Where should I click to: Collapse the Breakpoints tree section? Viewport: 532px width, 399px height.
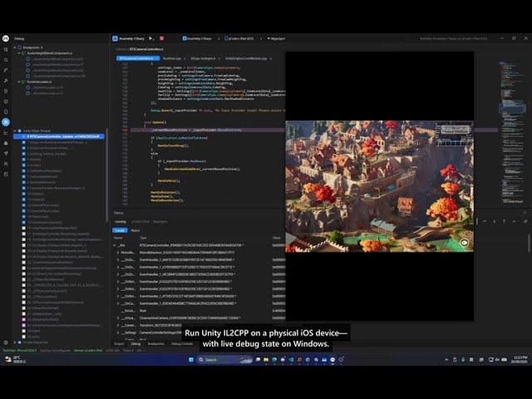click(15, 47)
